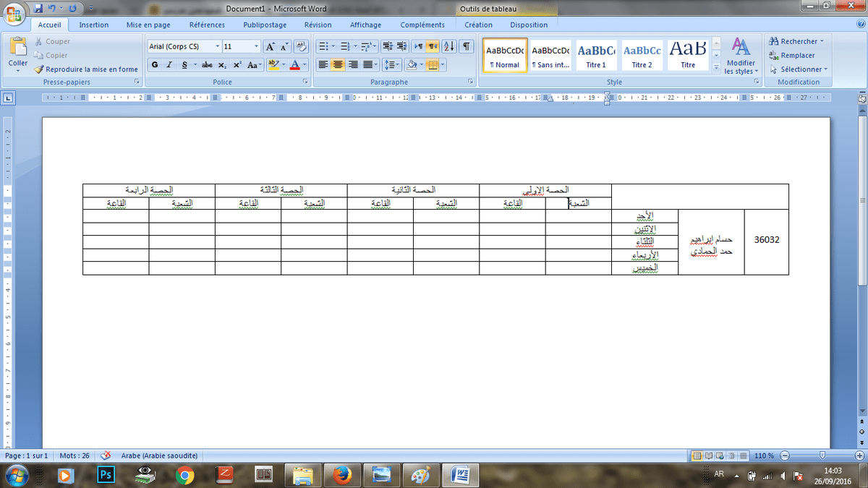Image resolution: width=868 pixels, height=488 pixels.
Task: Click the subscript button
Action: pyautogui.click(x=224, y=65)
